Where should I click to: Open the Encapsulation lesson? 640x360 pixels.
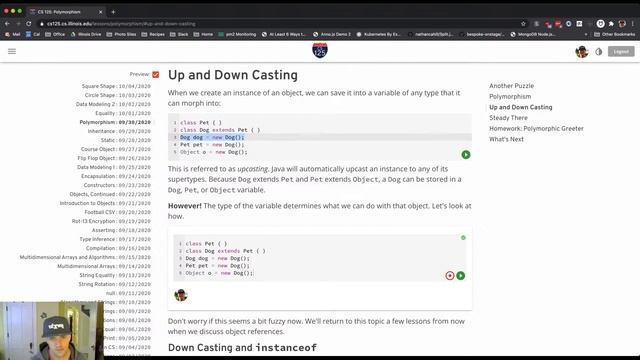coord(116,176)
